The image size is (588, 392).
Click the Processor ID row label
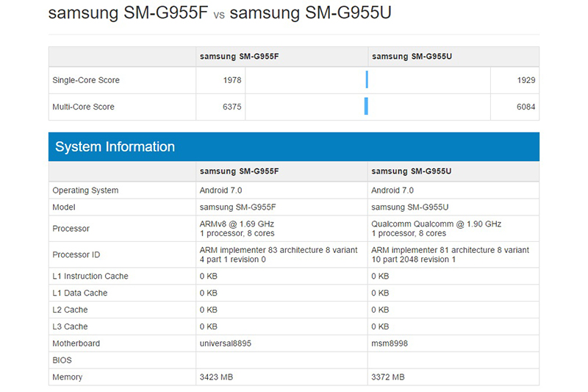(x=76, y=254)
